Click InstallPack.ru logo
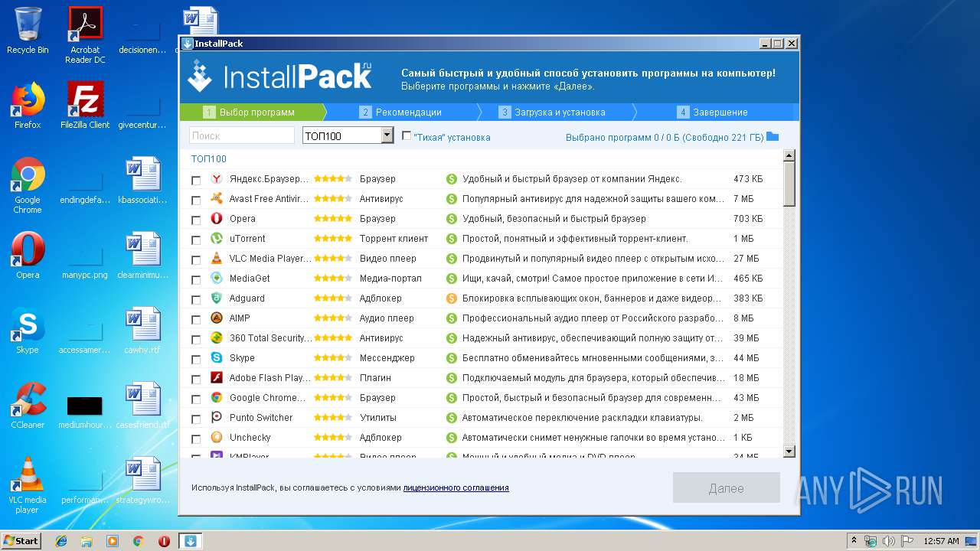This screenshot has height=551, width=980. [x=281, y=77]
